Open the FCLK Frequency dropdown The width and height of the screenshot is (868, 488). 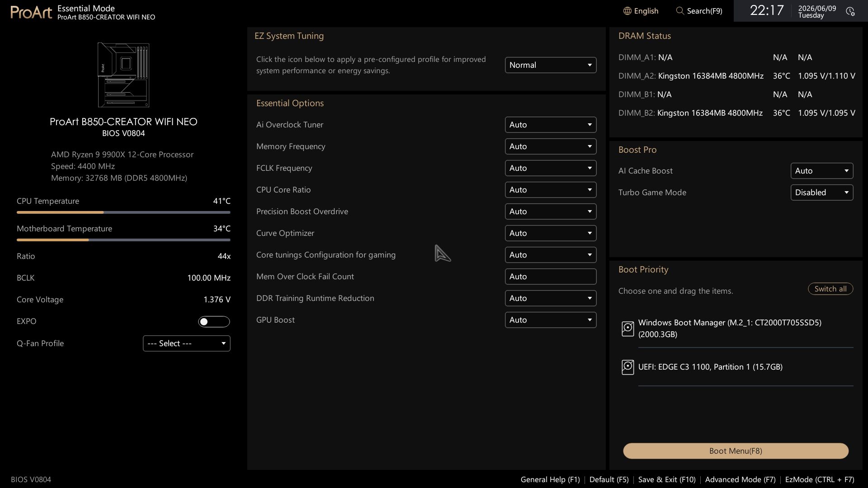[551, 168]
